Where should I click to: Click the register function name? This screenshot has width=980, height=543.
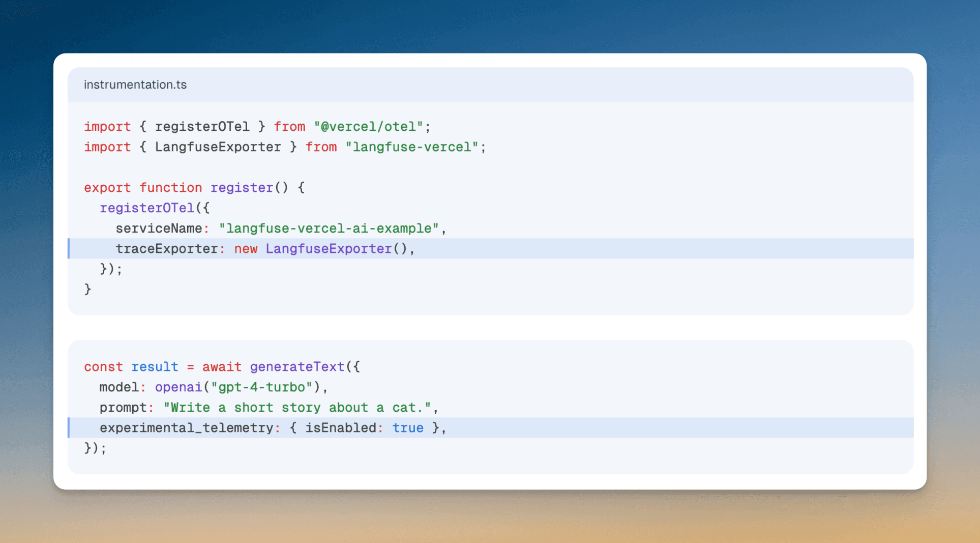pyautogui.click(x=242, y=188)
